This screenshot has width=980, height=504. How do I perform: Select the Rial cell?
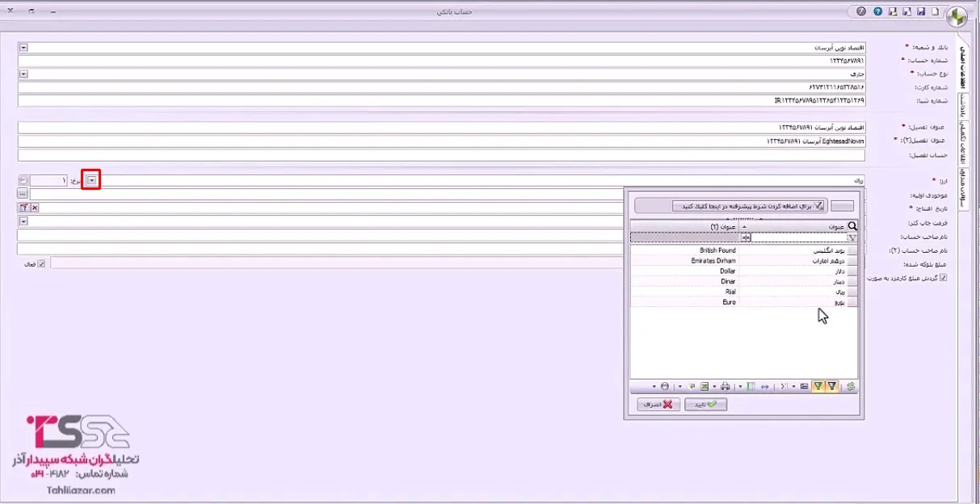(685, 292)
